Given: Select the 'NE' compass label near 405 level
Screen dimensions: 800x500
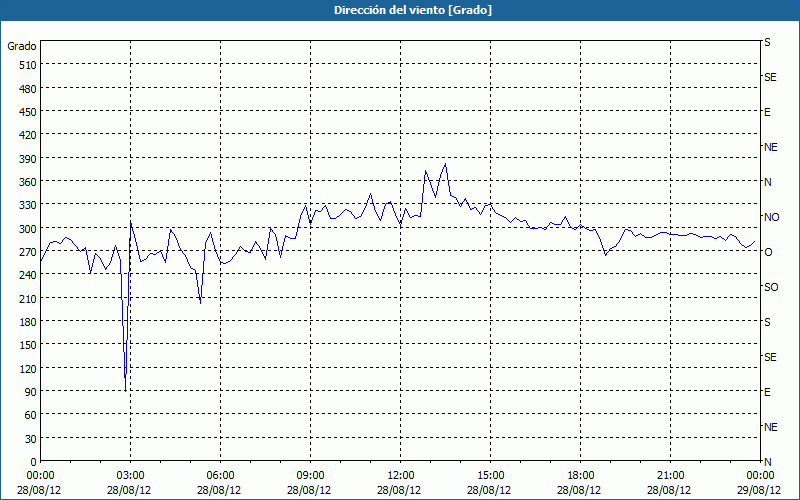Looking at the screenshot, I should 771,147.
